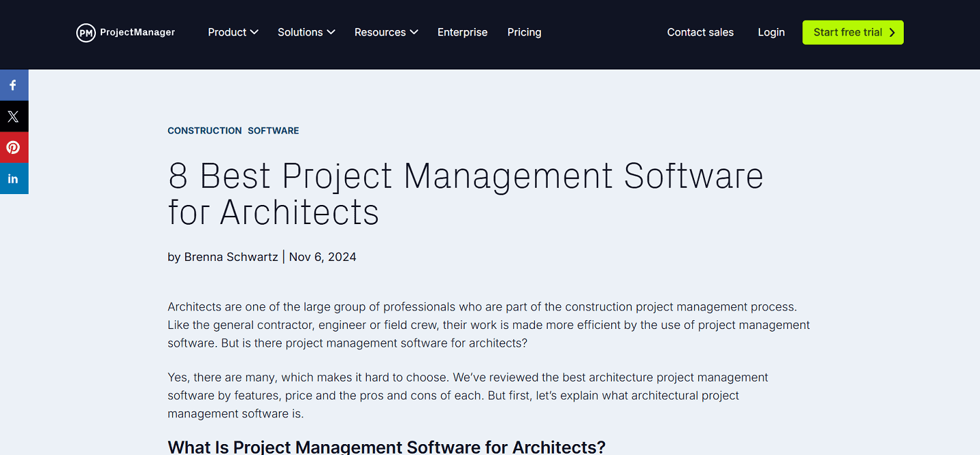Click the PM circle icon in the header
The image size is (980, 455).
click(x=86, y=32)
